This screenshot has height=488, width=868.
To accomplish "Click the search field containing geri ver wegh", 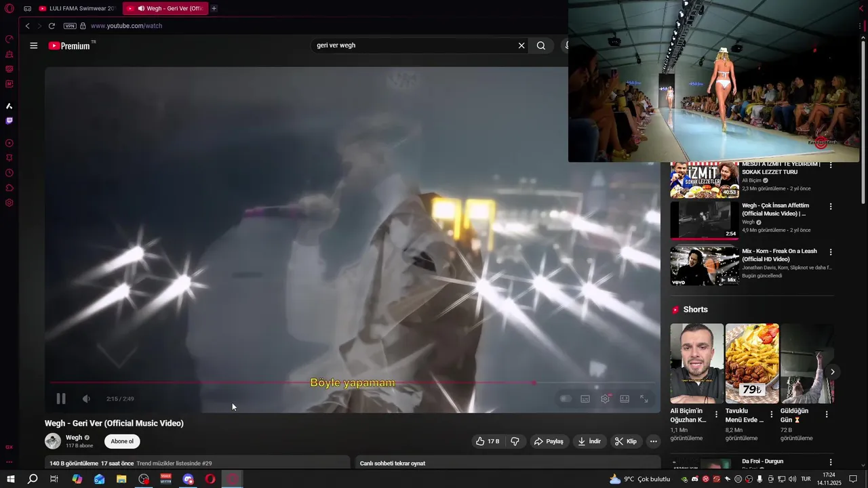I will click(x=414, y=45).
